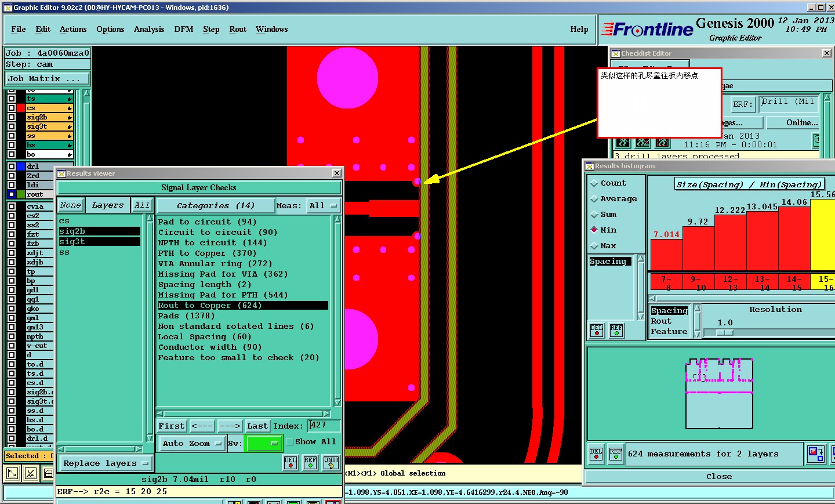This screenshot has width=835, height=504.
Task: Click zoom-area icon at bottom-left toolbar
Action: click(12, 473)
